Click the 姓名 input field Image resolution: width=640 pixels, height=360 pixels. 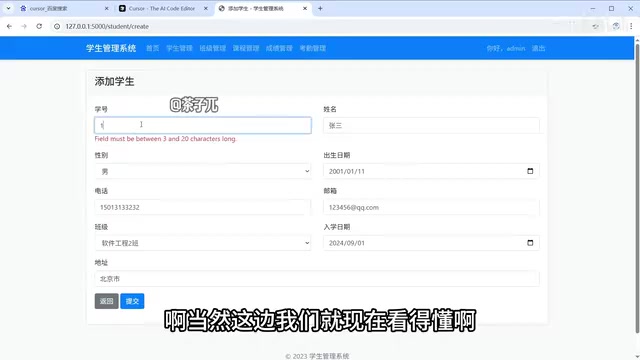click(431, 125)
